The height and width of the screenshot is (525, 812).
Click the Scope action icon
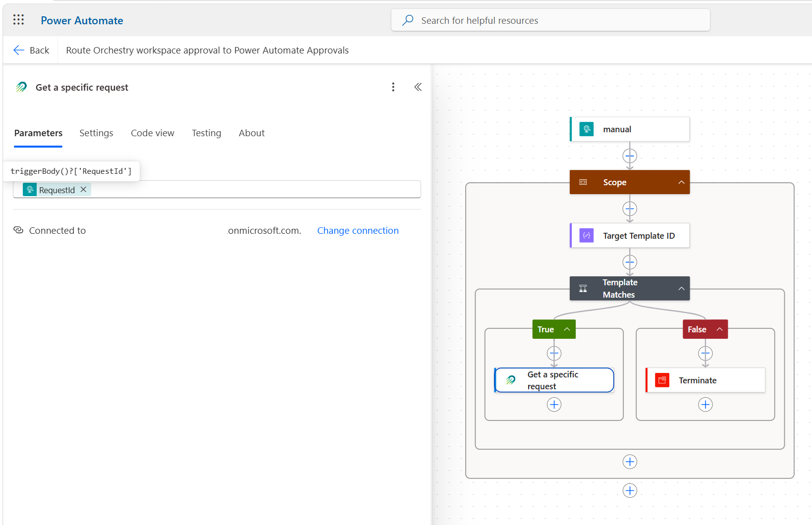[583, 182]
